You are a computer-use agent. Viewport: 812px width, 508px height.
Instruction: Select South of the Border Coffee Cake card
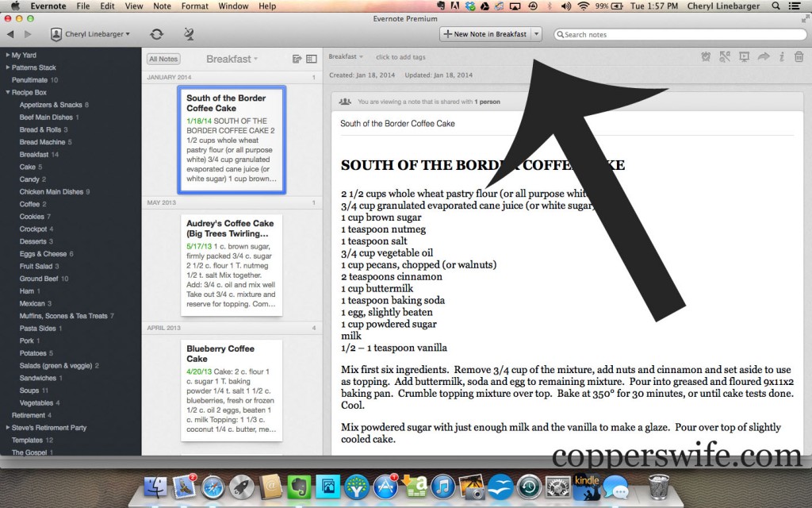click(232, 140)
